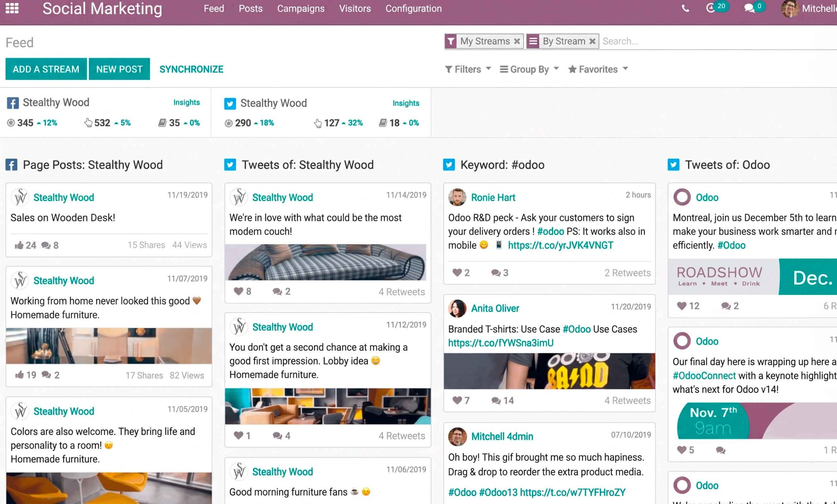
Task: Open comments on the Working from home post
Action: (46, 375)
